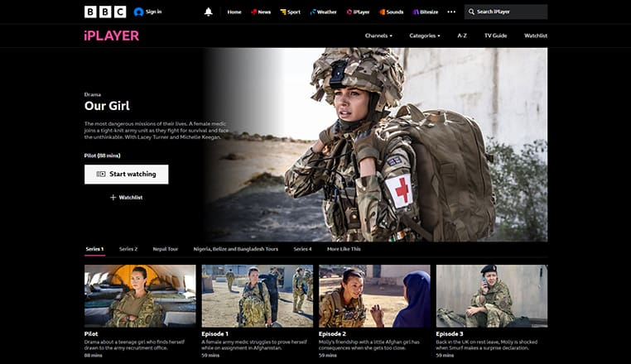The image size is (631, 364).
Task: Click the Episode 2 title text
Action: click(x=332, y=334)
